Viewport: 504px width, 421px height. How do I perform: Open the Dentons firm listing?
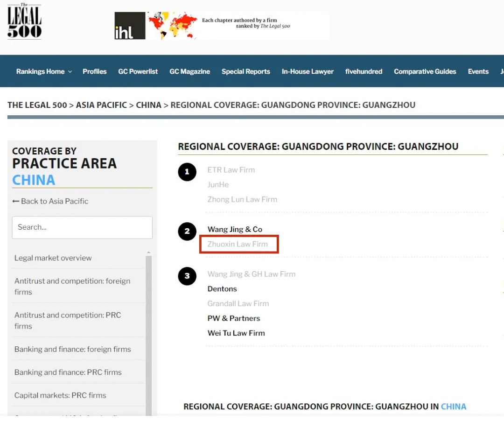222,289
